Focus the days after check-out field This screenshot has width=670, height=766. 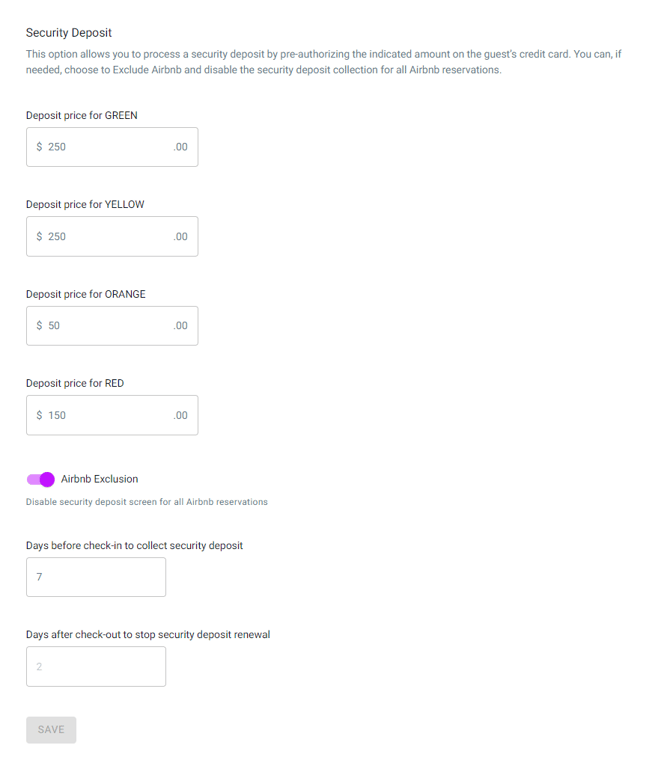(x=96, y=666)
